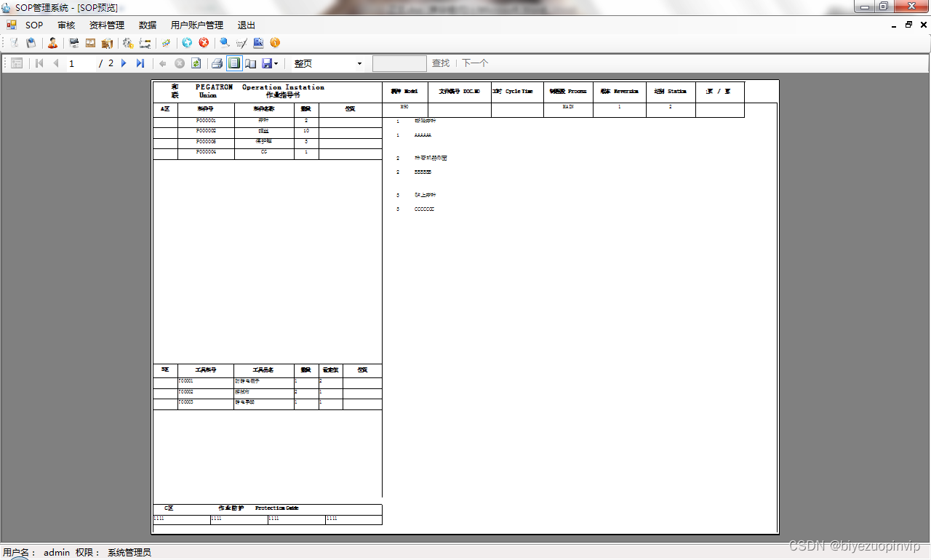
Task: Click 系统管理员 role in status bar
Action: pyautogui.click(x=129, y=553)
